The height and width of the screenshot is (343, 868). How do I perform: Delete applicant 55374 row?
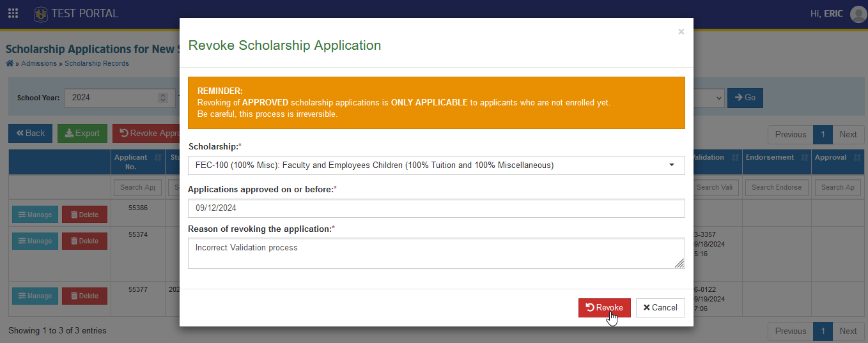pyautogui.click(x=84, y=241)
